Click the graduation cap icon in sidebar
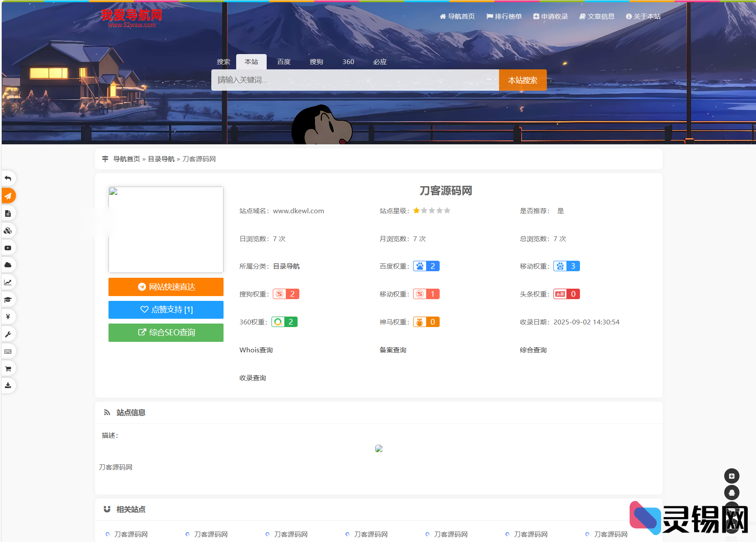The image size is (756, 542). tap(8, 299)
